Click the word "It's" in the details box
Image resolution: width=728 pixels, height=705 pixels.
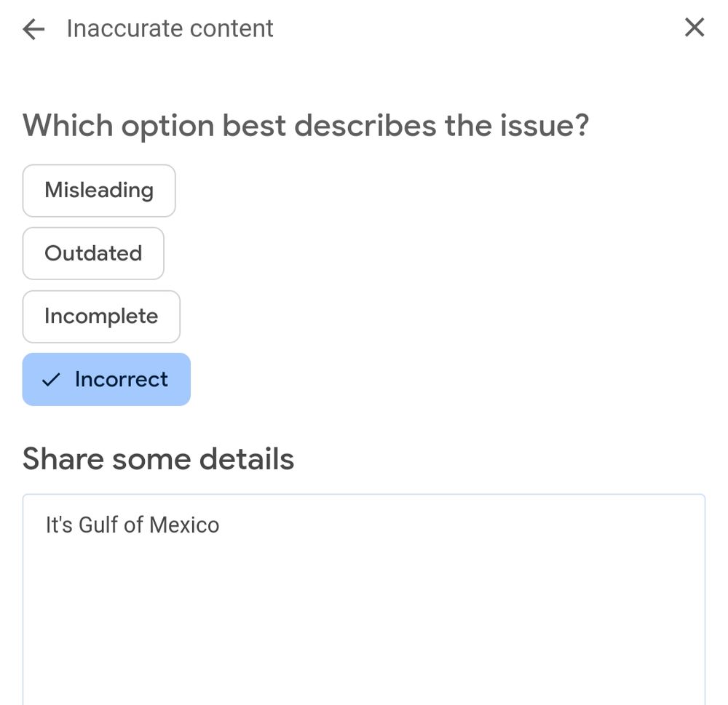(59, 525)
